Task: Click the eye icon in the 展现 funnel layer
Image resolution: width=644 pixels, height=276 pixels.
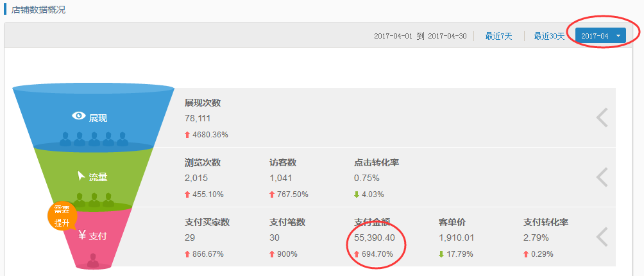Action: pyautogui.click(x=79, y=116)
